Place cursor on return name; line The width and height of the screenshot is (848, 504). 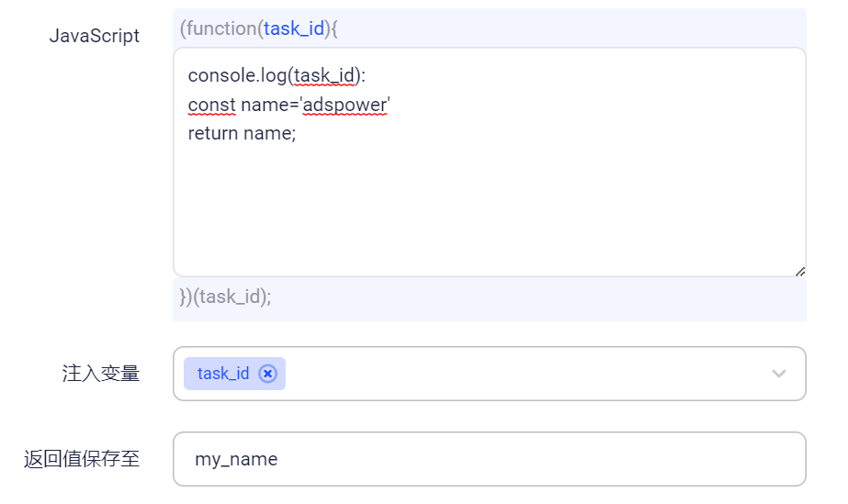[242, 133]
